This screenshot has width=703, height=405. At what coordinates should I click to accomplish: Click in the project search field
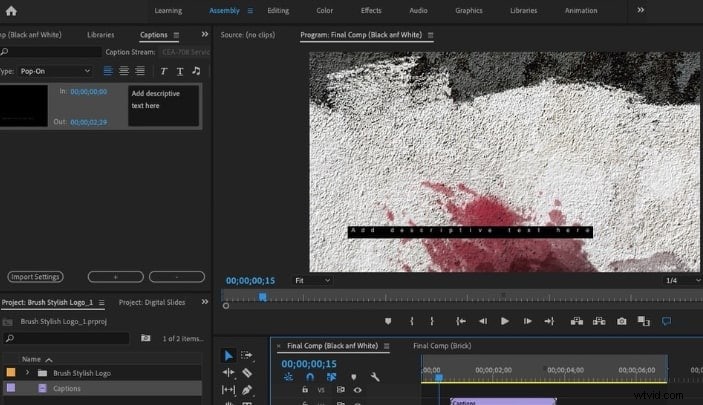coord(66,338)
